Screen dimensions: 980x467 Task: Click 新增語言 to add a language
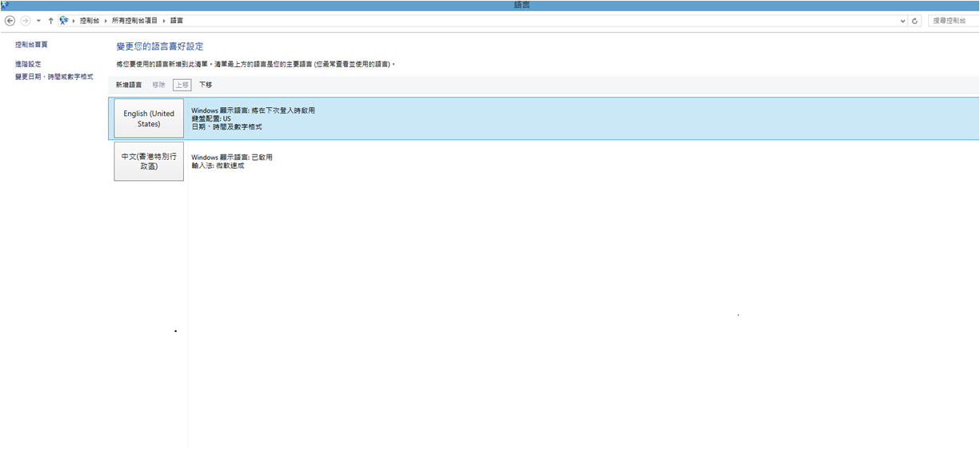[129, 85]
